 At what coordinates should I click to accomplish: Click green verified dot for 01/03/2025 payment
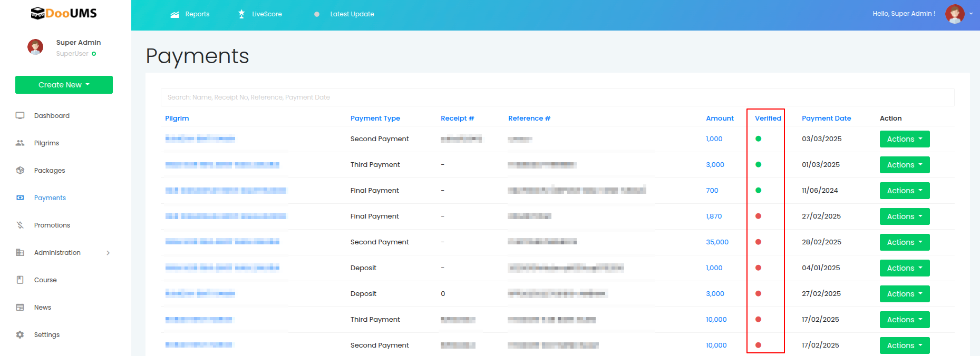[x=758, y=164]
